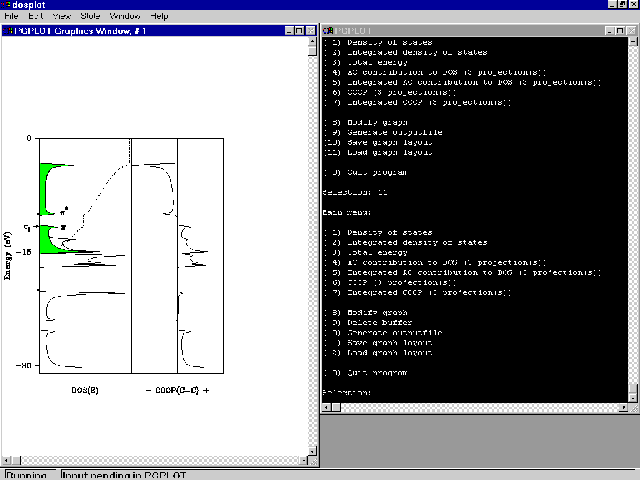This screenshot has height=480, width=640.
Task: Click the -15 tick label on energy axis
Action: [x=23, y=252]
